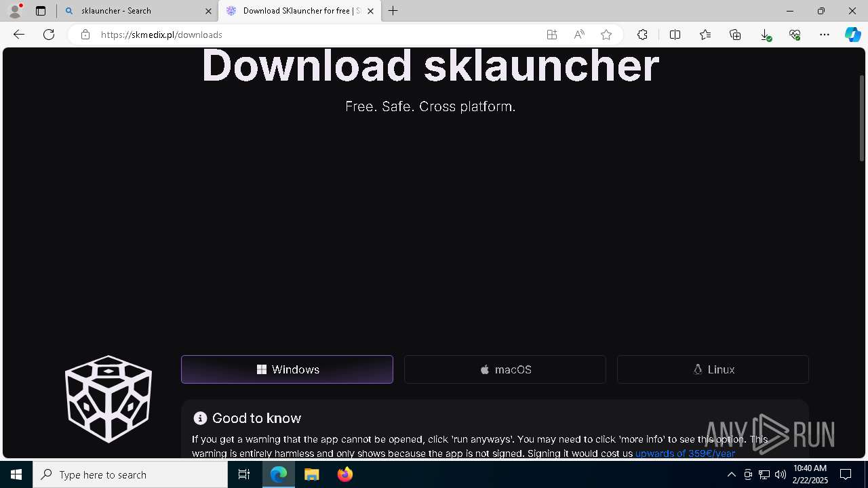Click the taskbar search box
Screen dimensions: 868x488
pyautogui.click(x=130, y=474)
